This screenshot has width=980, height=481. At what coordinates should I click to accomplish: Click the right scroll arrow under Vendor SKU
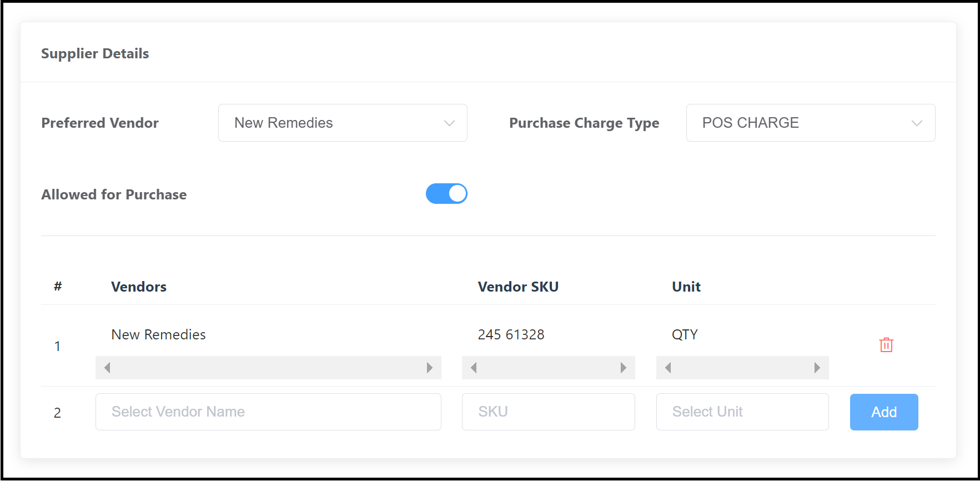[x=623, y=367]
